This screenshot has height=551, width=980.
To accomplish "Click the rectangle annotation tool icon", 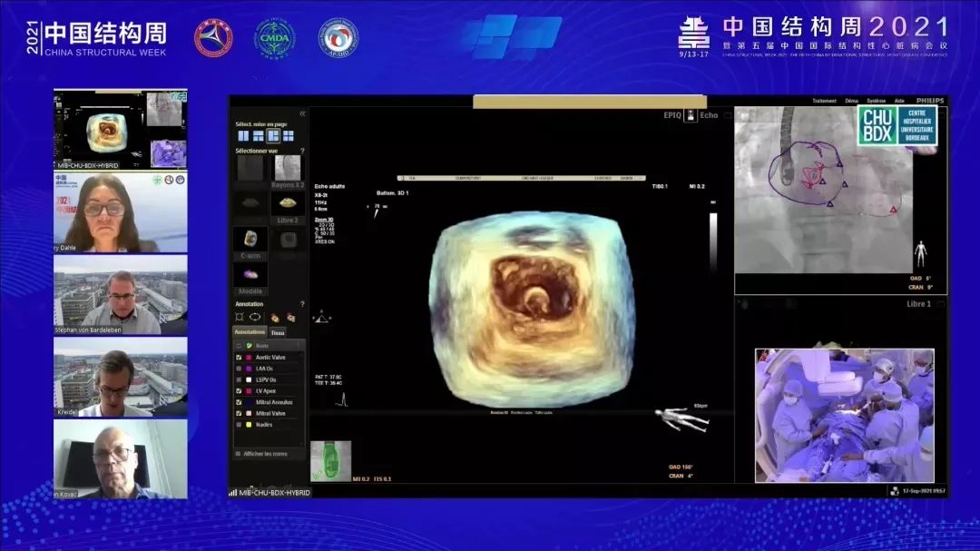I will (240, 318).
